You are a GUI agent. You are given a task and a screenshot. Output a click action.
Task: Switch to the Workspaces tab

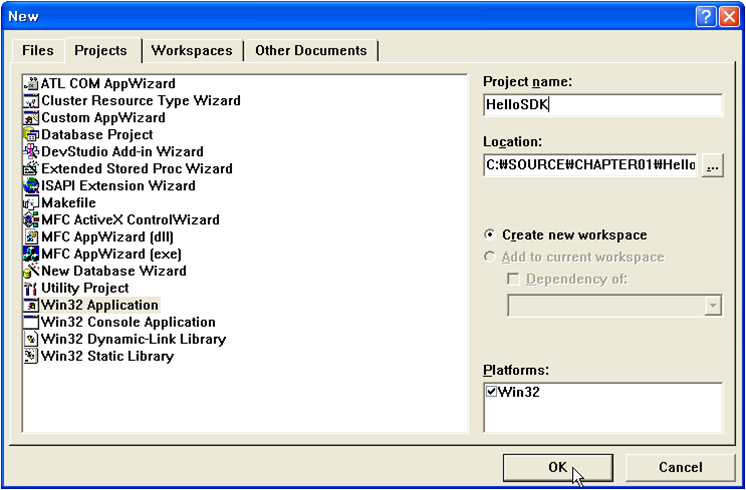click(192, 51)
